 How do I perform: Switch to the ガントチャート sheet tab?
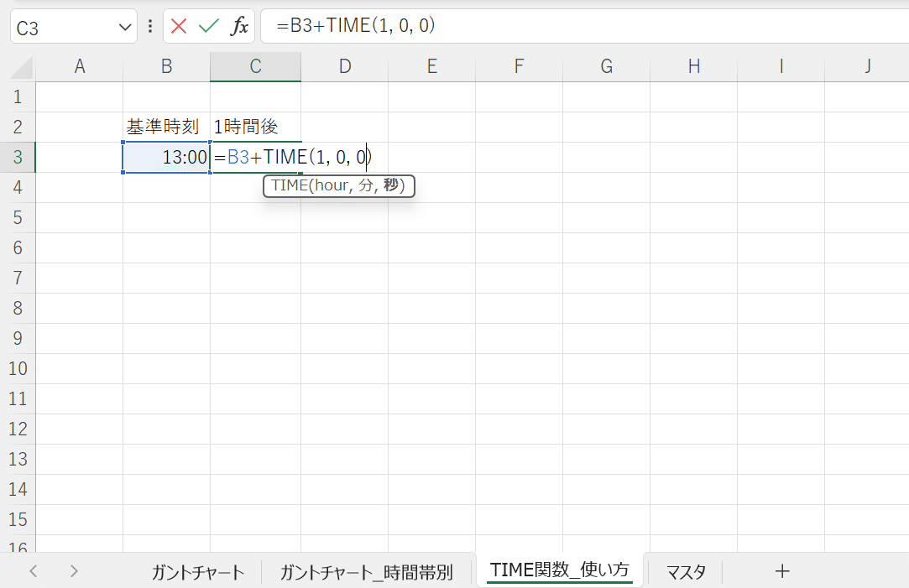click(198, 572)
